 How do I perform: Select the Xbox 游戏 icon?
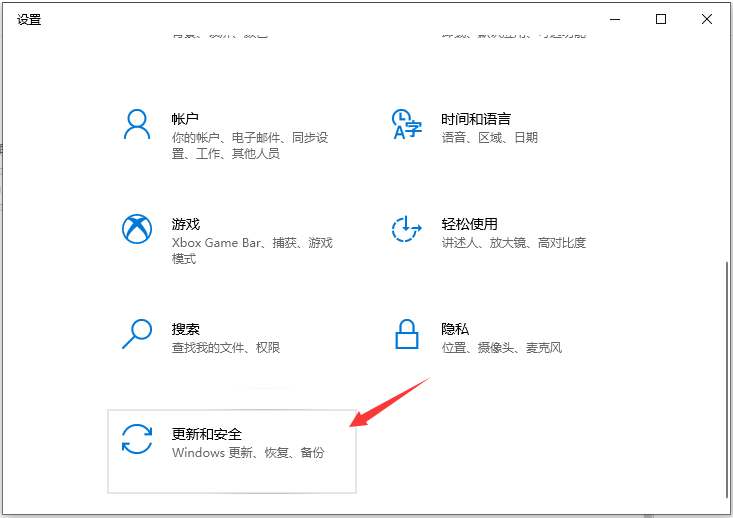(x=137, y=229)
